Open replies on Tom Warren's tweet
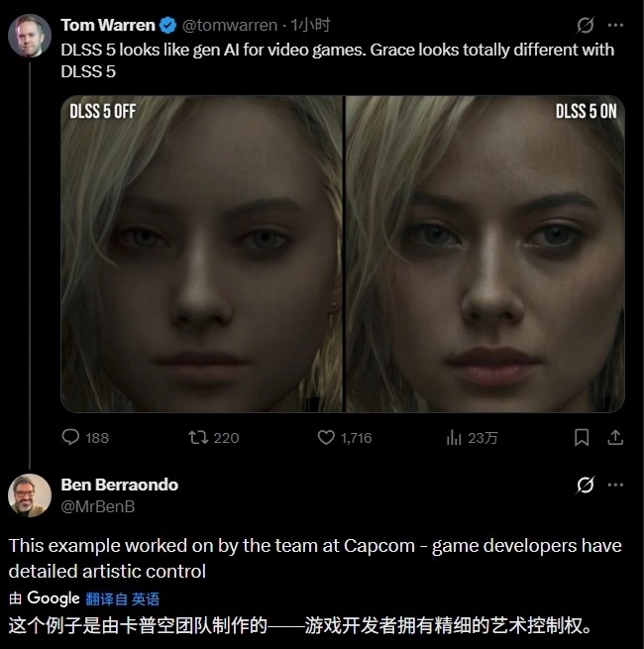 tap(85, 438)
